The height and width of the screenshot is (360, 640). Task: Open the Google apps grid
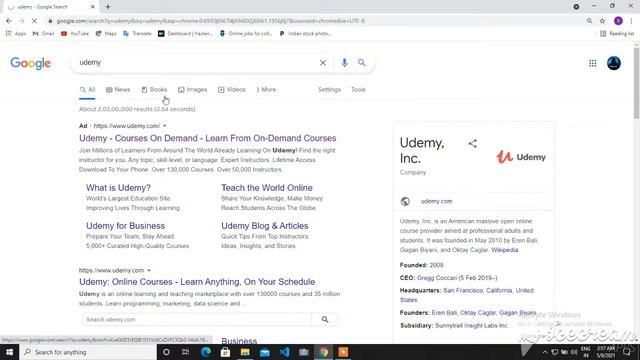(x=593, y=63)
